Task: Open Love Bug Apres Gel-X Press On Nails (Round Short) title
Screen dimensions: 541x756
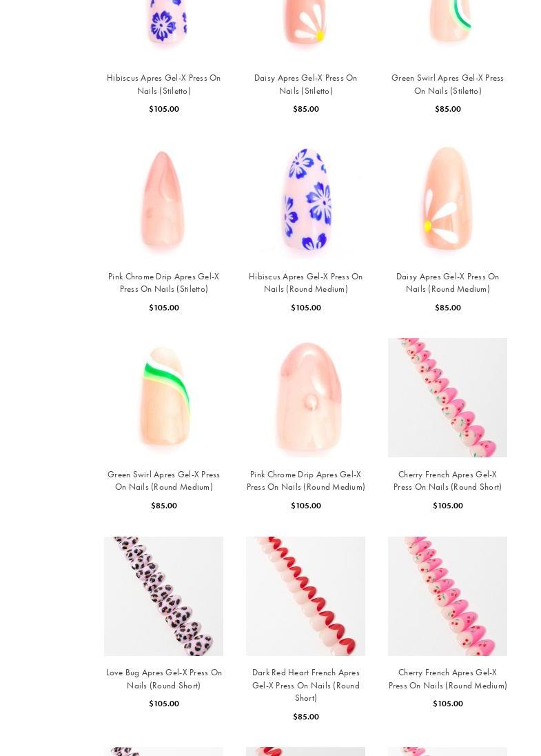Action: point(164,678)
